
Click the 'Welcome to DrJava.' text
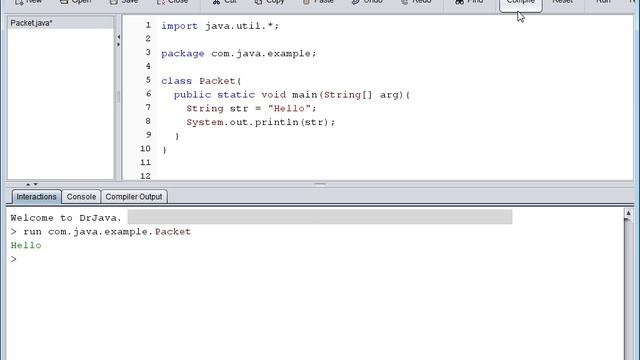[x=66, y=218]
